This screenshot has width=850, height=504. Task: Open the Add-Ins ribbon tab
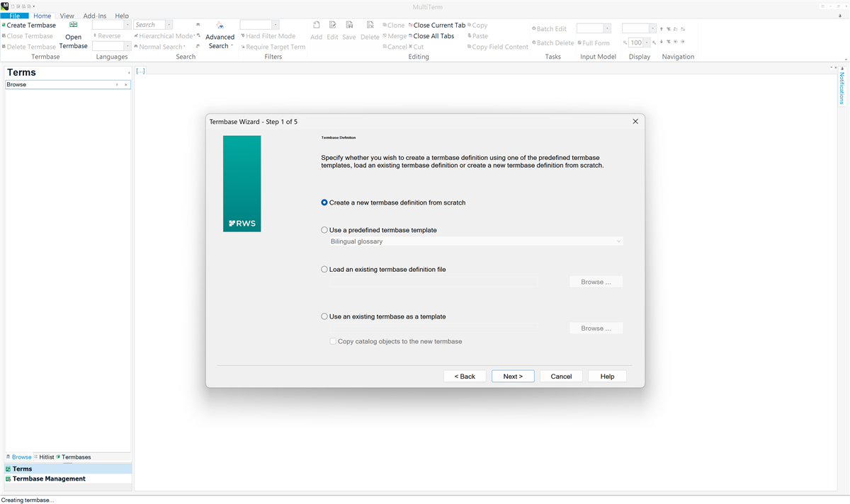(95, 16)
